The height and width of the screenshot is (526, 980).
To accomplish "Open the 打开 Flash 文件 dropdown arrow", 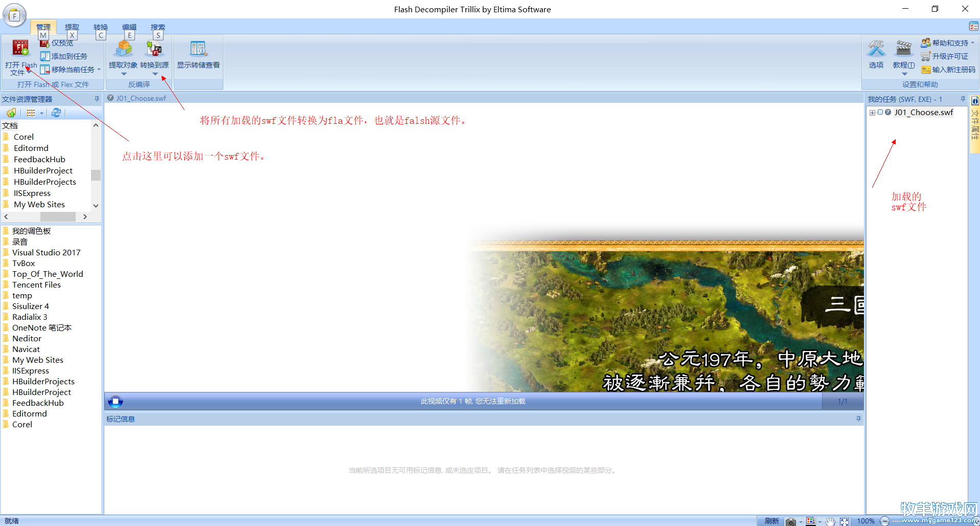I will coord(29,72).
